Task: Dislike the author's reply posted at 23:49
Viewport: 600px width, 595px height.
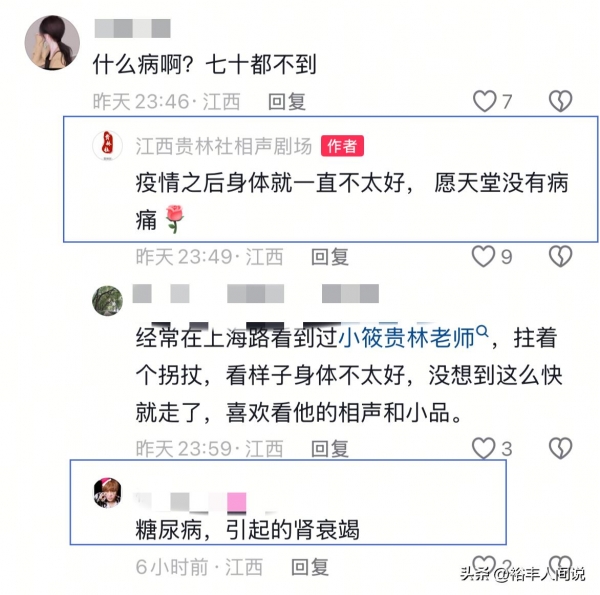Action: (561, 256)
